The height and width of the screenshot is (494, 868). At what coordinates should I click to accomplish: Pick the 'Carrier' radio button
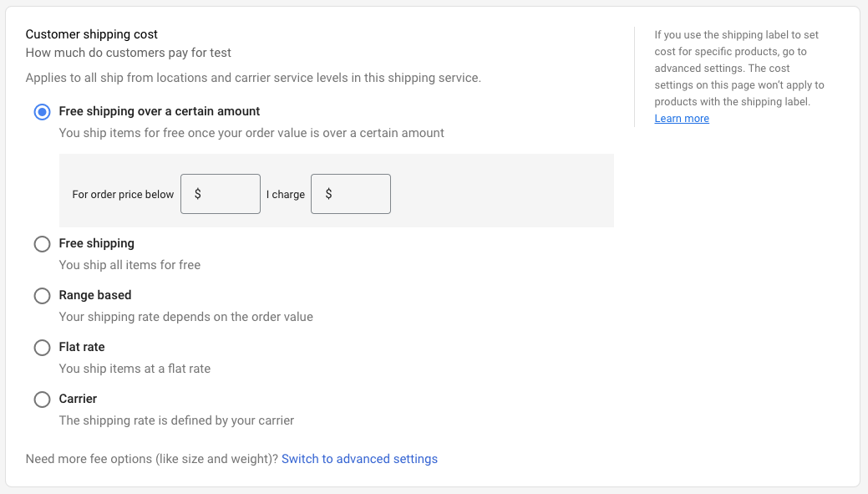pyautogui.click(x=42, y=400)
